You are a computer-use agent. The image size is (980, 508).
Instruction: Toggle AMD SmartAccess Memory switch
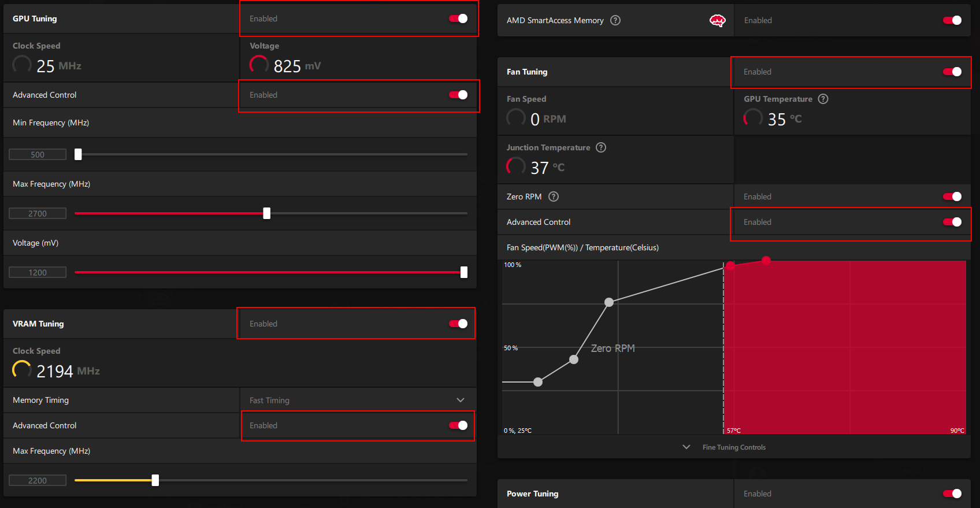952,20
